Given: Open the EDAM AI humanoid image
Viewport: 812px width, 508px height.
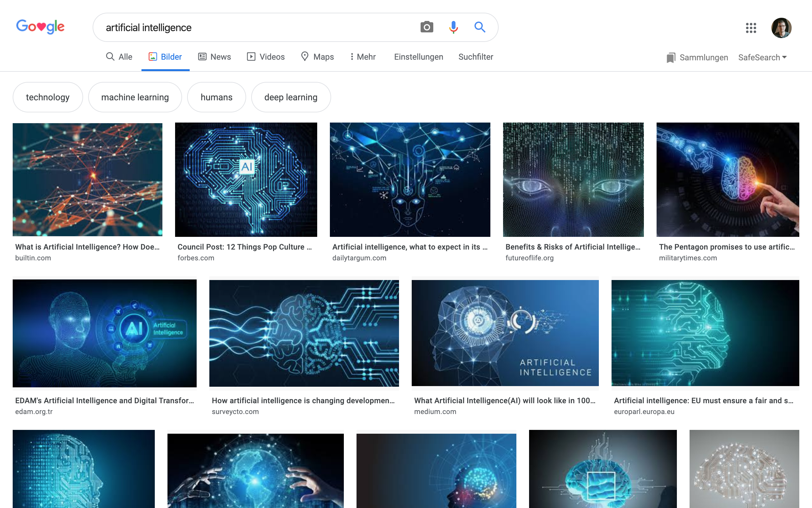Looking at the screenshot, I should click(x=105, y=333).
